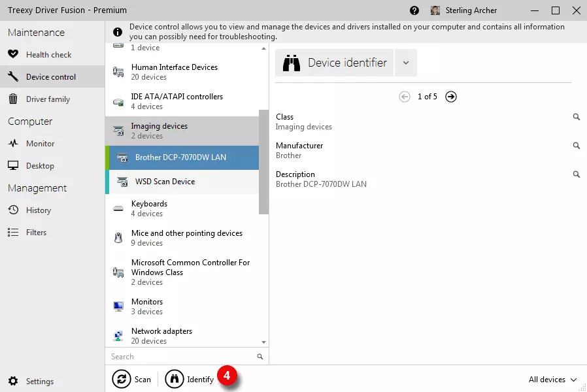Click the Device identifier button
The width and height of the screenshot is (587, 392).
334,63
